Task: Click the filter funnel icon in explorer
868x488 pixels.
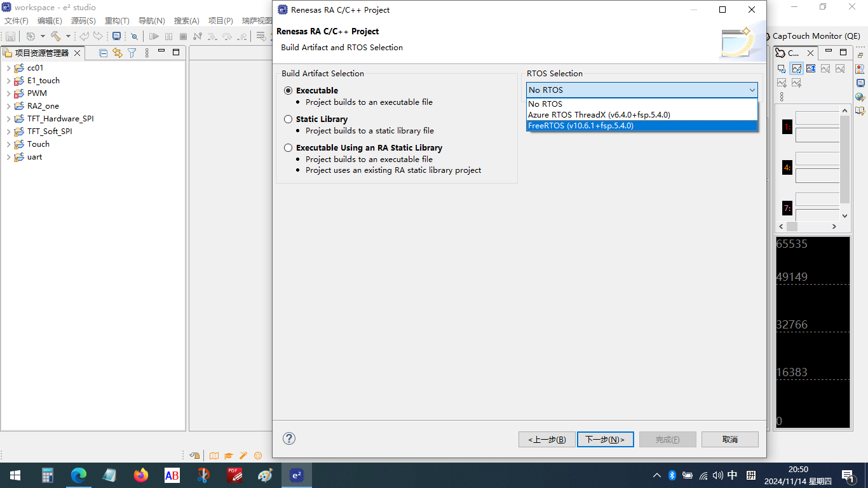Action: click(132, 53)
